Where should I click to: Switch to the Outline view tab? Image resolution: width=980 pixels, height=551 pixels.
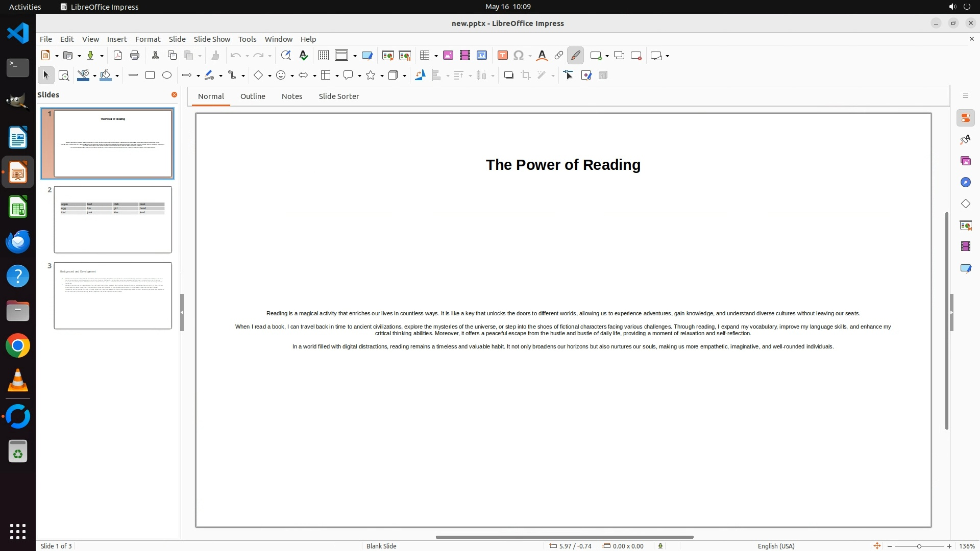pyautogui.click(x=253, y=96)
